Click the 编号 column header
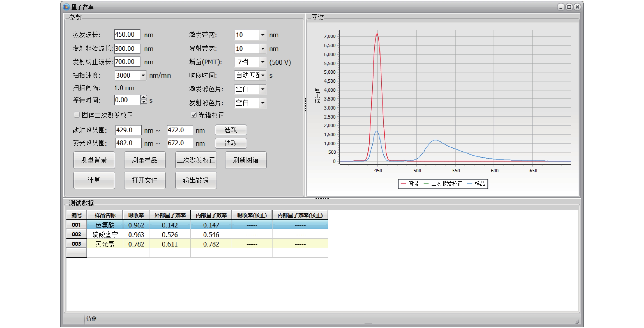 pyautogui.click(x=76, y=215)
